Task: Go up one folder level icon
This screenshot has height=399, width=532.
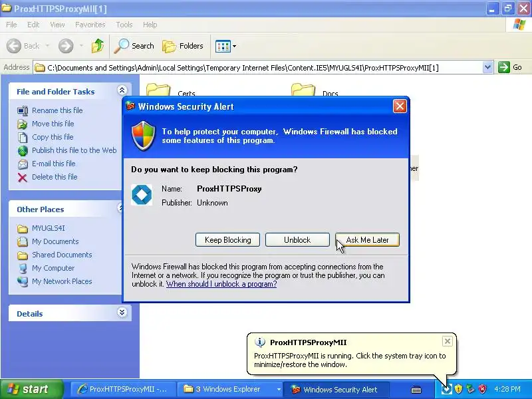Action: [98, 46]
